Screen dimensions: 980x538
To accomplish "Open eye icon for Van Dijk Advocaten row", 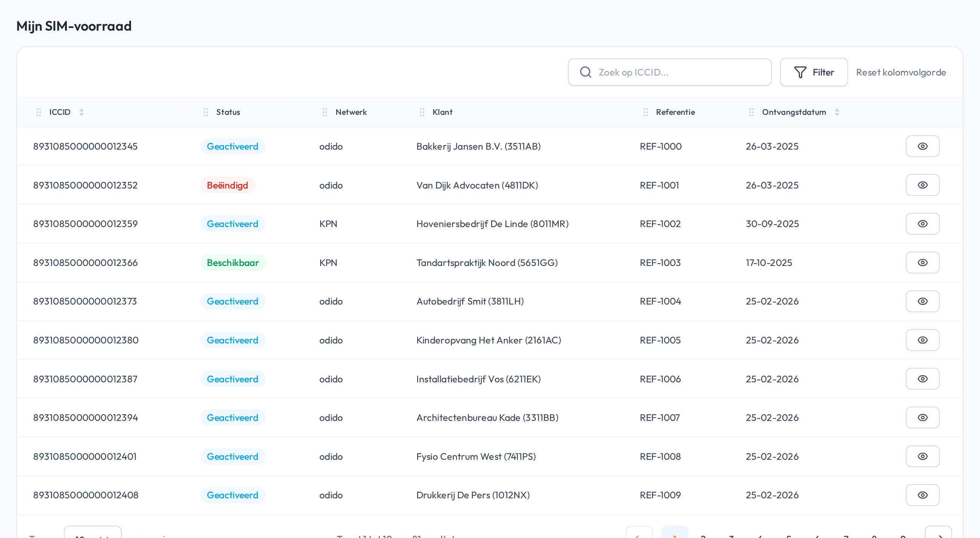I will (x=922, y=185).
